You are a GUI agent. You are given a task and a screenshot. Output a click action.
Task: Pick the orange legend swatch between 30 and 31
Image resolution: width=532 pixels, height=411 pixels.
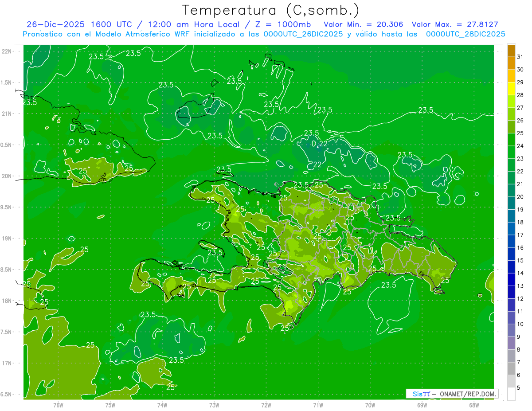coord(511,63)
